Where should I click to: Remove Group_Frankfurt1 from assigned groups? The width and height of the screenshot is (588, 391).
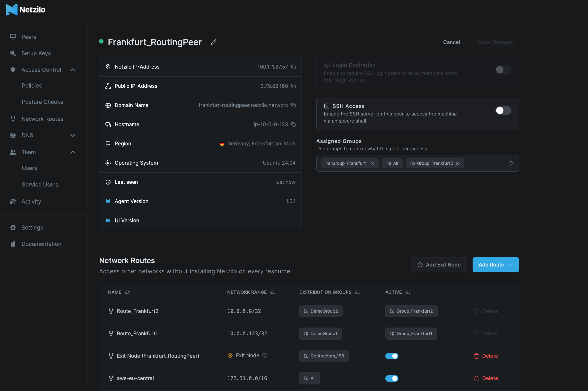(x=372, y=163)
